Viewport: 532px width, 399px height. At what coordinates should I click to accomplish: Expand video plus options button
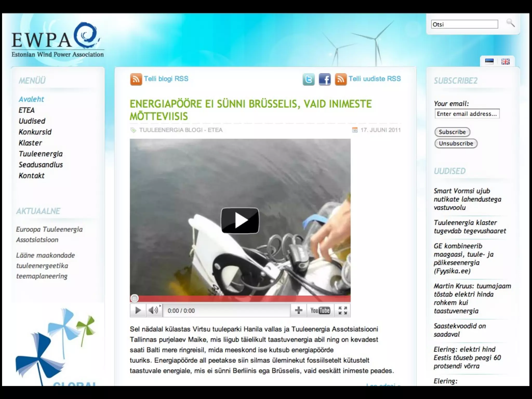pos(298,310)
